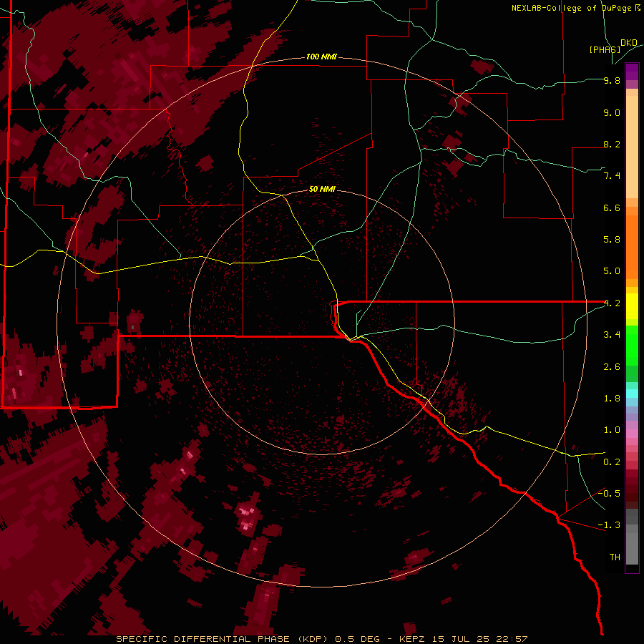The image size is (644, 644).
Task: Click the TH threshold label on the scale
Action: point(615,557)
